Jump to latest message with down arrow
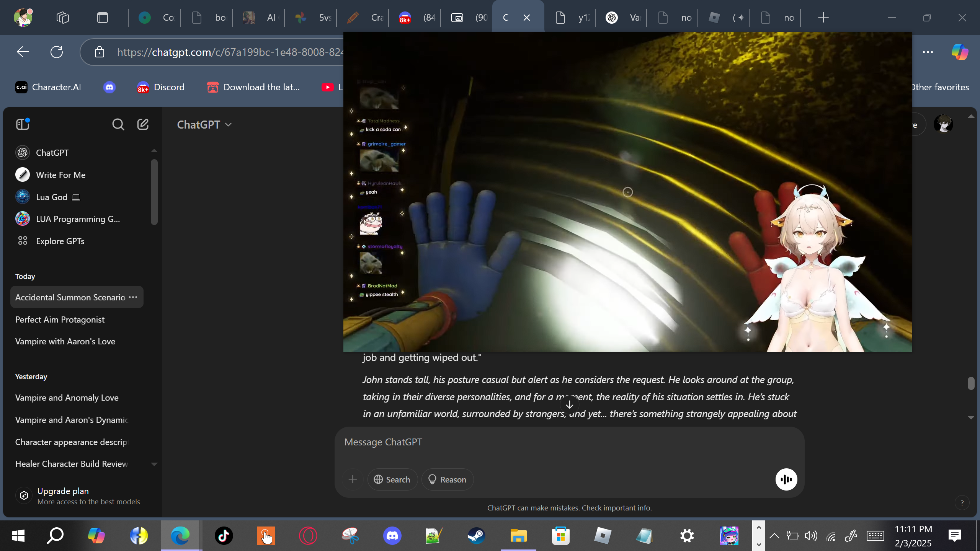Image resolution: width=980 pixels, height=551 pixels. coord(570,405)
